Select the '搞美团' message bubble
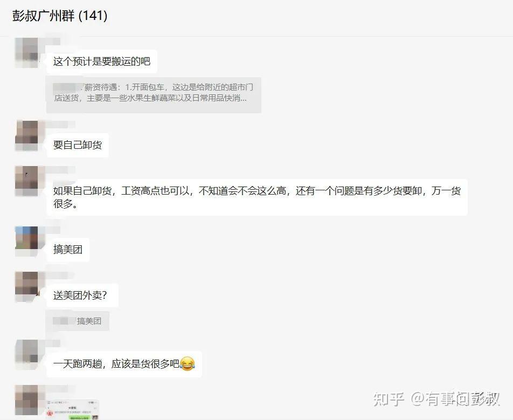Image resolution: width=513 pixels, height=420 pixels. click(x=68, y=250)
